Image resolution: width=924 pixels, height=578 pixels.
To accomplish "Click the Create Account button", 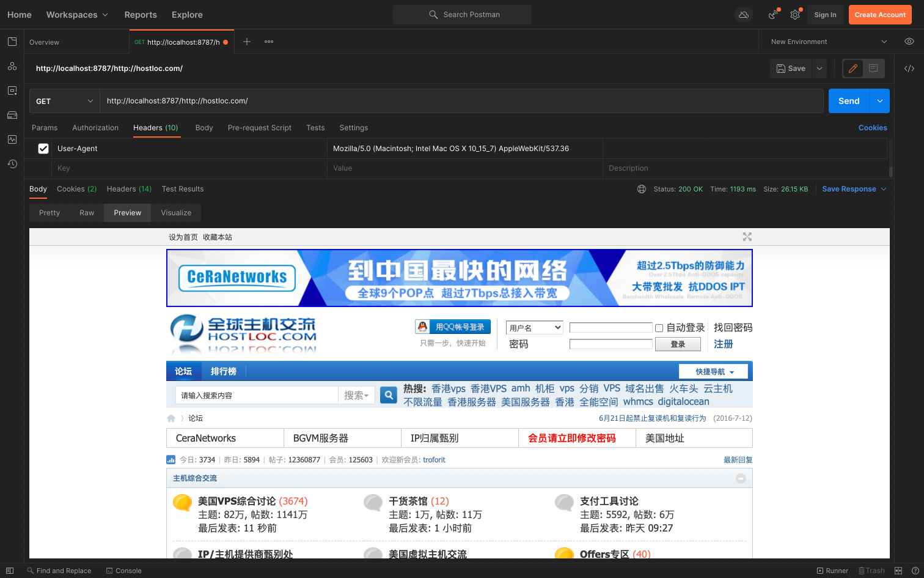I will (x=880, y=15).
